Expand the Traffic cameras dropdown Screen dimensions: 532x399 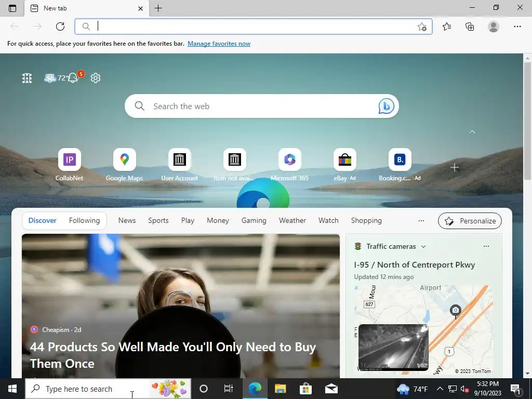[423, 247]
